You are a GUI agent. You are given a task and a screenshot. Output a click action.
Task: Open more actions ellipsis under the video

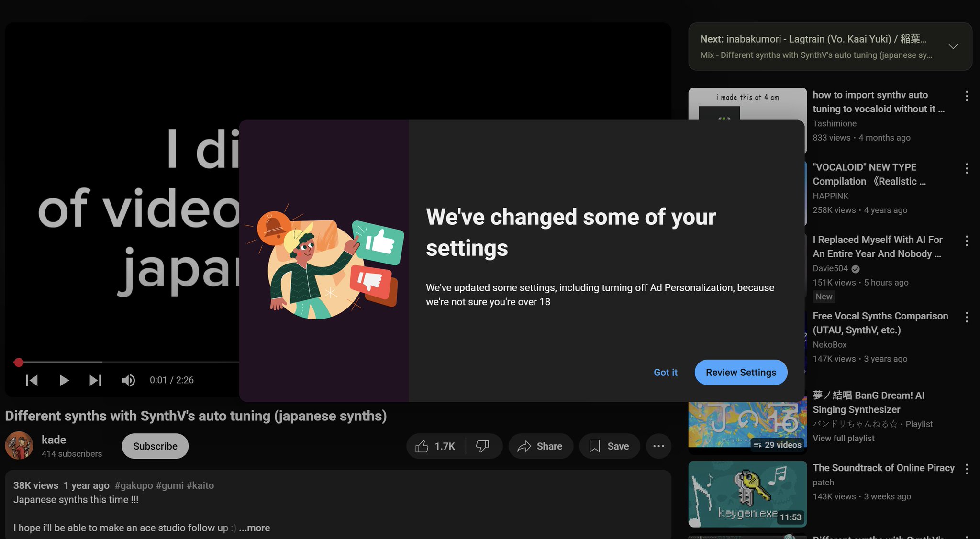coord(658,446)
